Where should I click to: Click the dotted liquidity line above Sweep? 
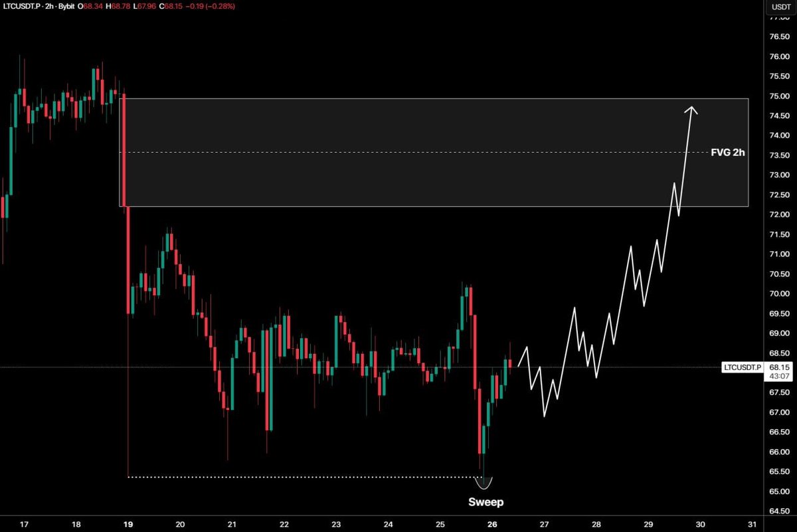pos(299,476)
